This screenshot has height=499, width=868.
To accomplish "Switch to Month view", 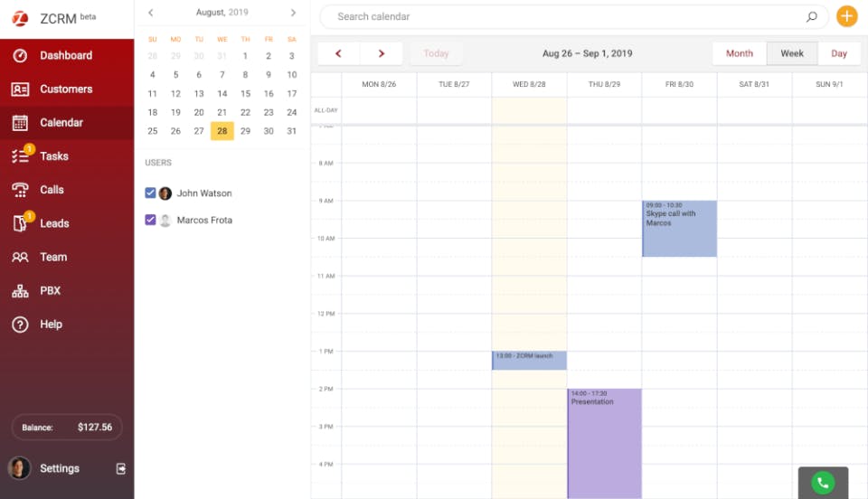I will coord(739,53).
